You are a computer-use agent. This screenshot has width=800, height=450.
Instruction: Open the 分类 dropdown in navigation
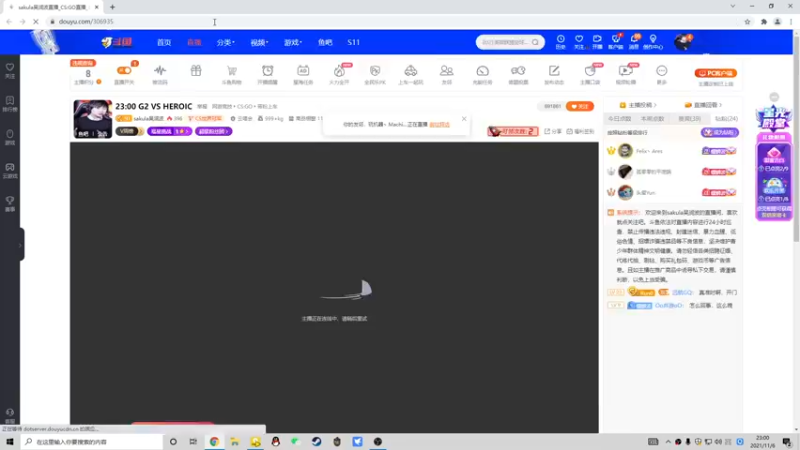point(225,42)
